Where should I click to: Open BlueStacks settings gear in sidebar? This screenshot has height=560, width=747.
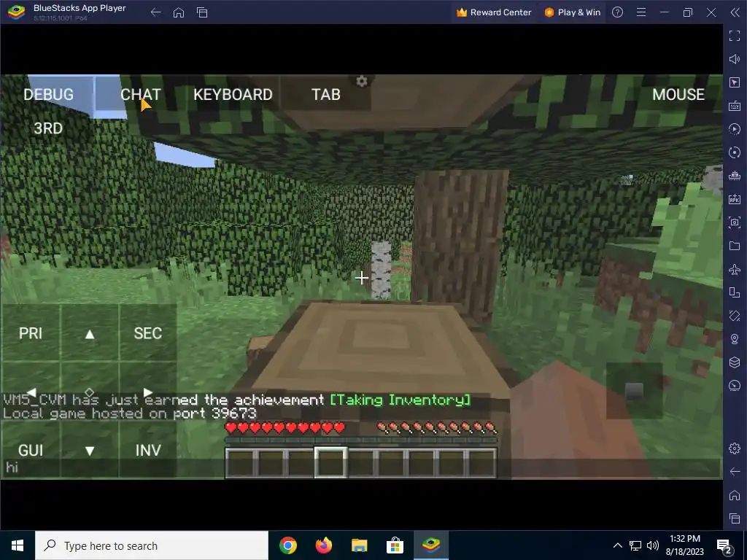734,448
